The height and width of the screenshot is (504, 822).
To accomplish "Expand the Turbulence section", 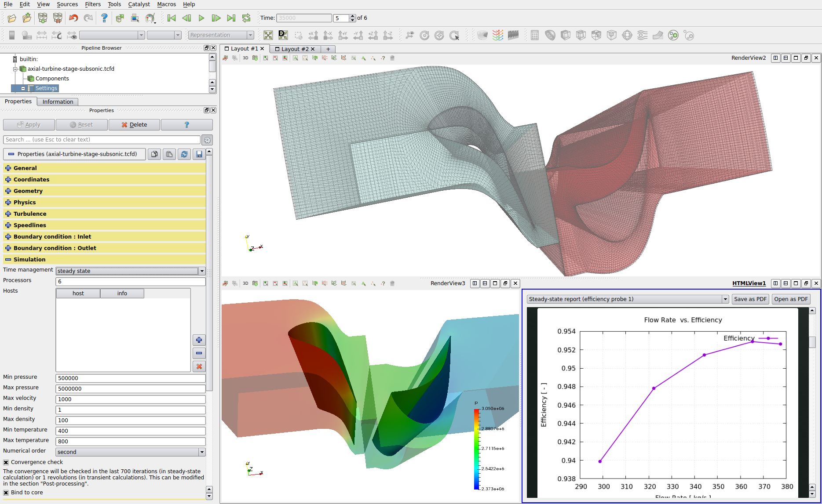I will pos(8,214).
